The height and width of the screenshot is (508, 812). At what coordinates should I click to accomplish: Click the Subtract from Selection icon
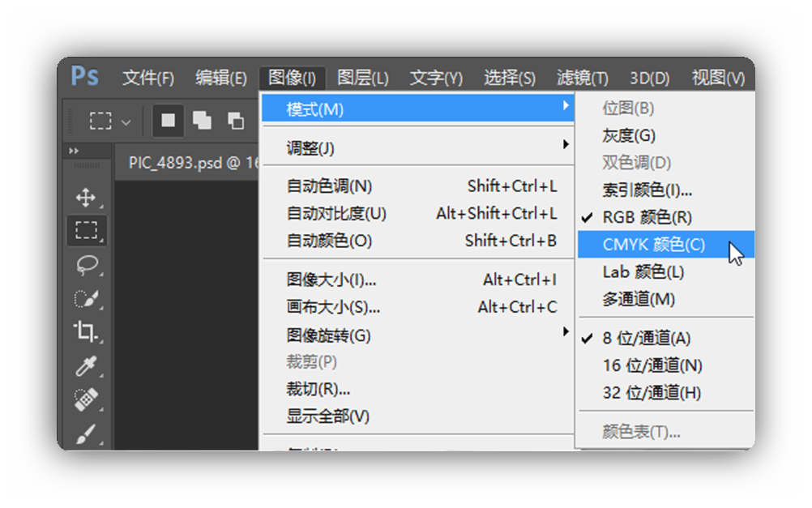click(236, 121)
